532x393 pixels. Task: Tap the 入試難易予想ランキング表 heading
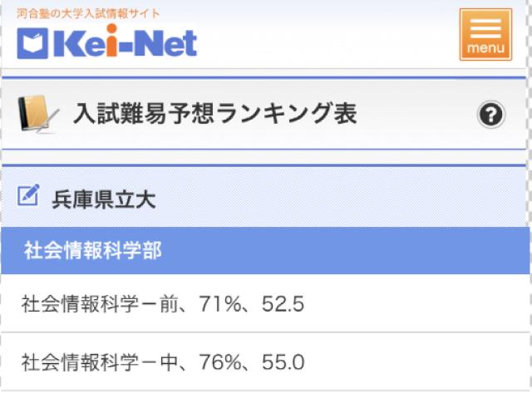(214, 115)
